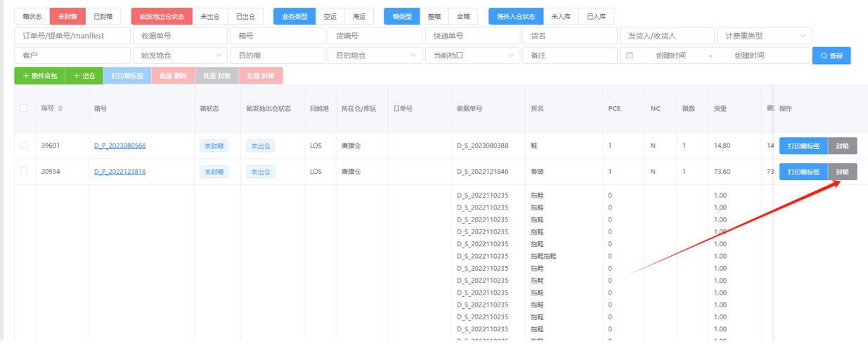This screenshot has height=358, width=868.
Task: Click the 14.80 weight cell
Action: (722, 146)
